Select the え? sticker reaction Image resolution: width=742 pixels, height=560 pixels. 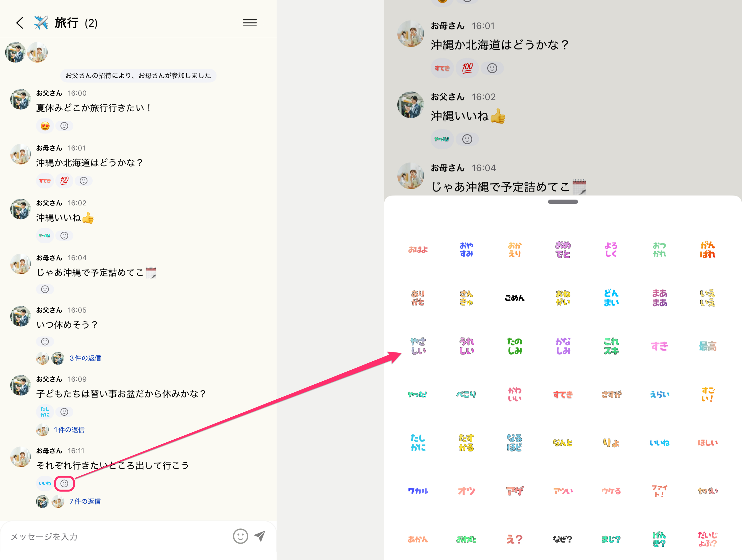point(514,539)
